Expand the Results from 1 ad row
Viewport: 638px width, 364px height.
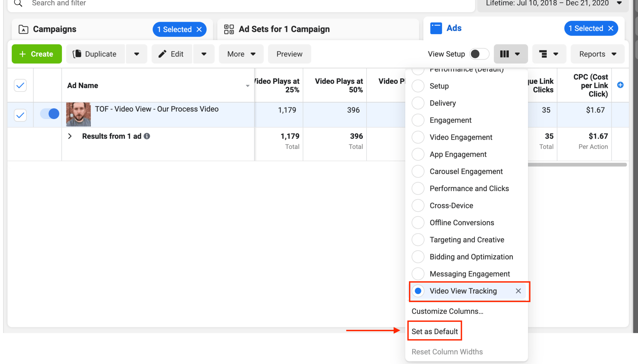click(x=70, y=136)
